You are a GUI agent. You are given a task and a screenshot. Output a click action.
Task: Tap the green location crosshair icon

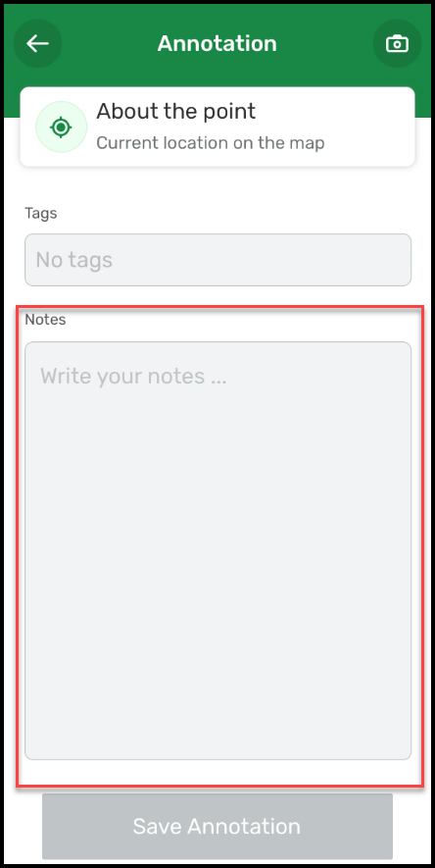(61, 128)
